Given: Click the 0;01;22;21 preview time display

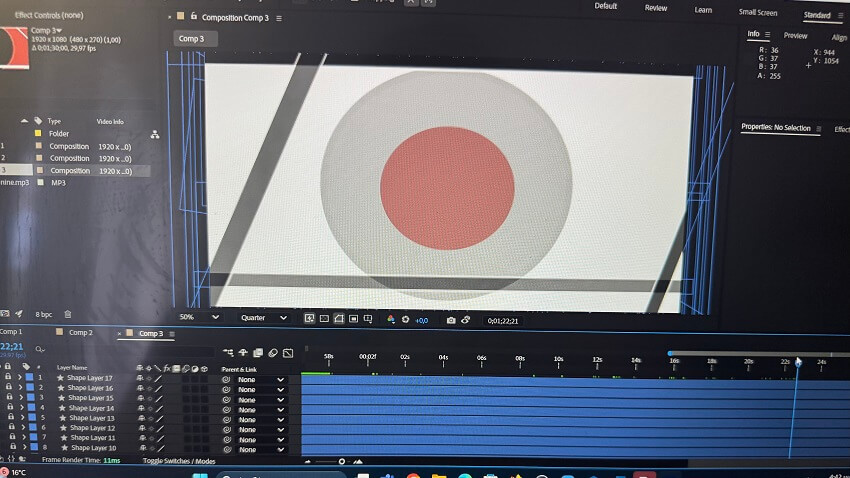Looking at the screenshot, I should pyautogui.click(x=503, y=321).
